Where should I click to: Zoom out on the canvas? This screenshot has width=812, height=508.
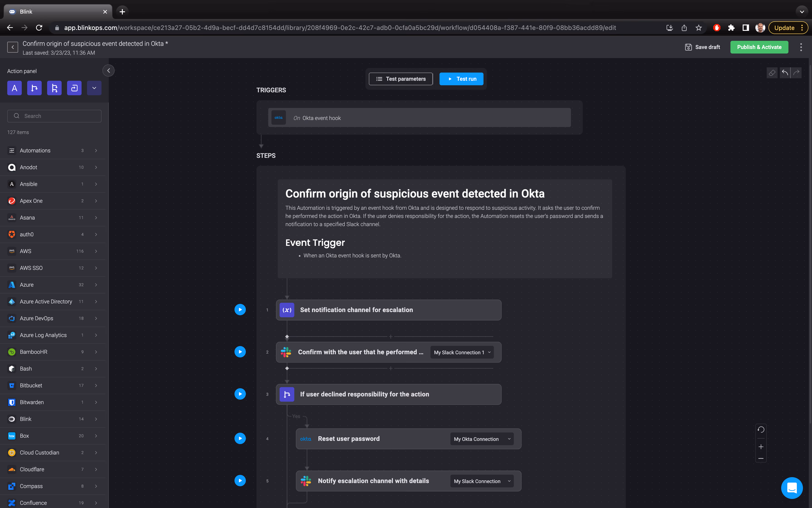pyautogui.click(x=761, y=459)
